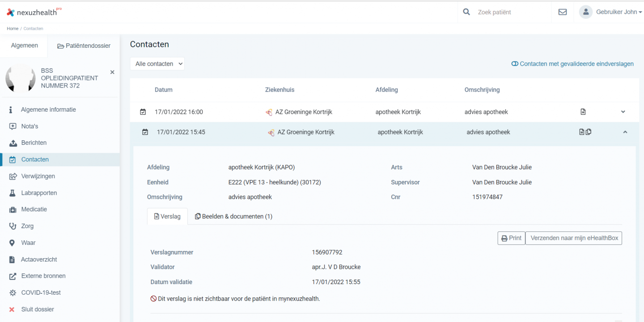The height and width of the screenshot is (322, 644).
Task: Click the patient profile photo
Action: (x=21, y=78)
